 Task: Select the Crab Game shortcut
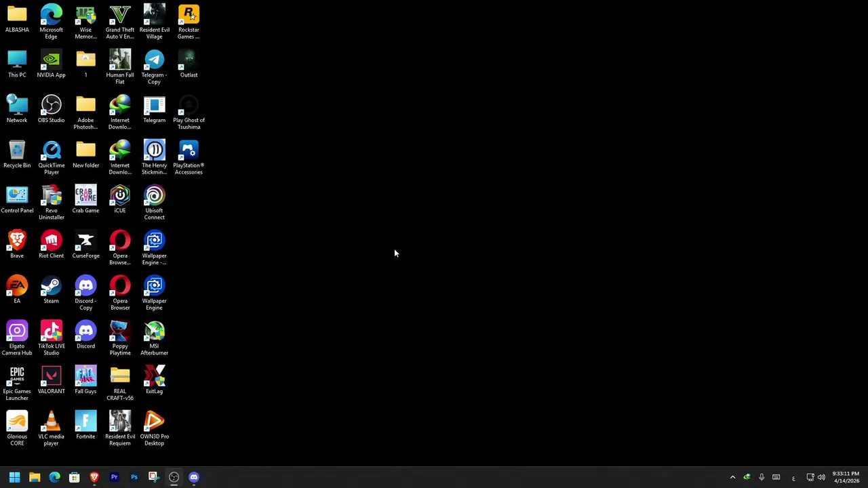click(x=85, y=200)
